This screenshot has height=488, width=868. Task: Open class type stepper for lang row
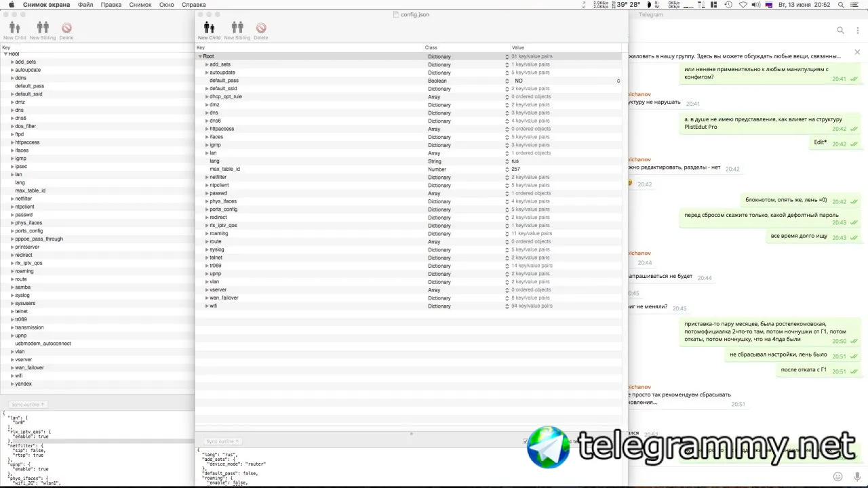(x=507, y=161)
